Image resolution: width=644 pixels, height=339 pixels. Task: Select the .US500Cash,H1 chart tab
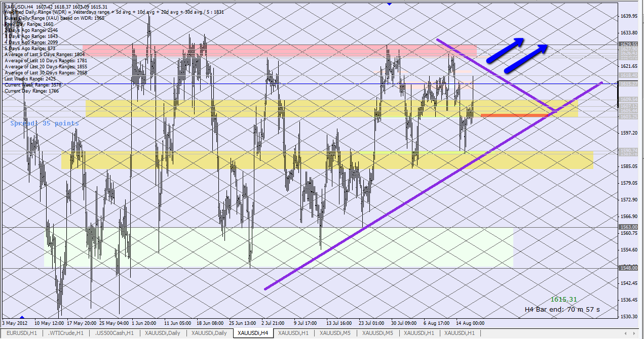116,333
